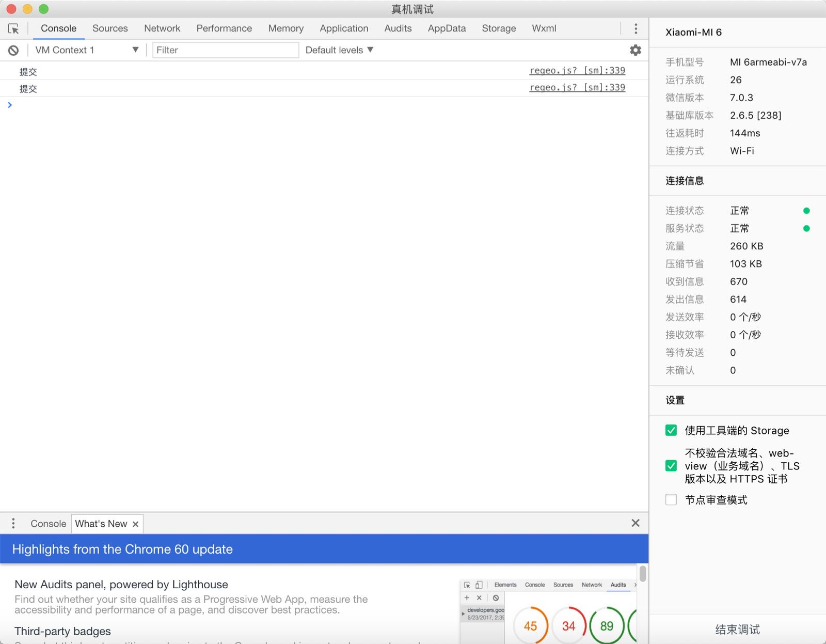
Task: Toggle '使用工具端的 Storage' checkbox
Action: 671,430
